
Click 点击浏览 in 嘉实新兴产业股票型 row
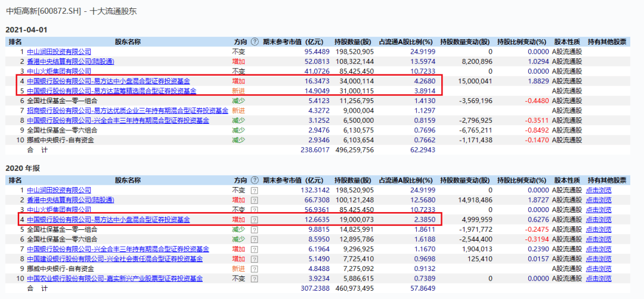point(599,279)
